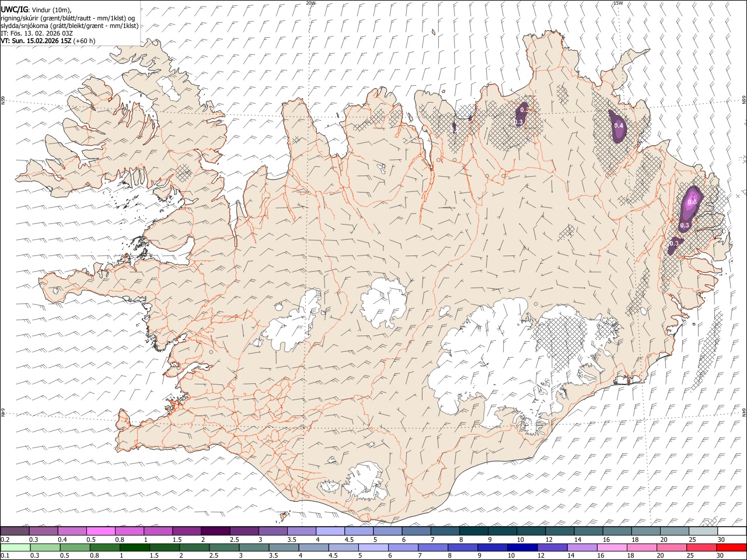
Task: Select the deep blue 10 rain scale swatch
Action: click(521, 547)
